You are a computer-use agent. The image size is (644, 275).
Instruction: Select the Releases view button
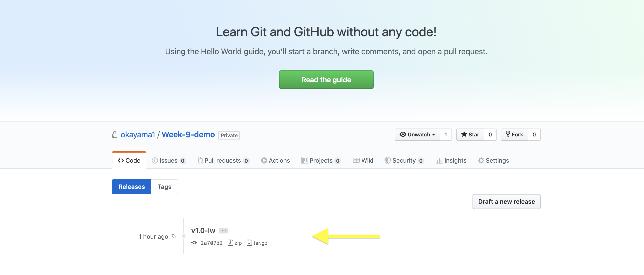click(131, 187)
